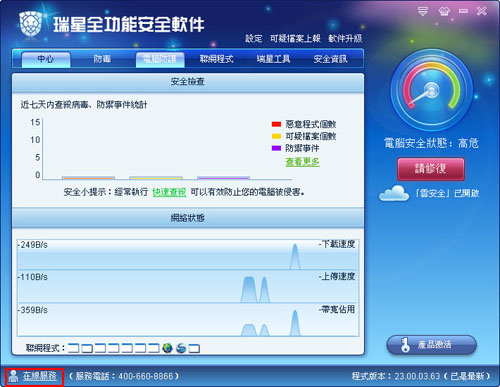Click the shirt-shaped skin change icon

444,12
